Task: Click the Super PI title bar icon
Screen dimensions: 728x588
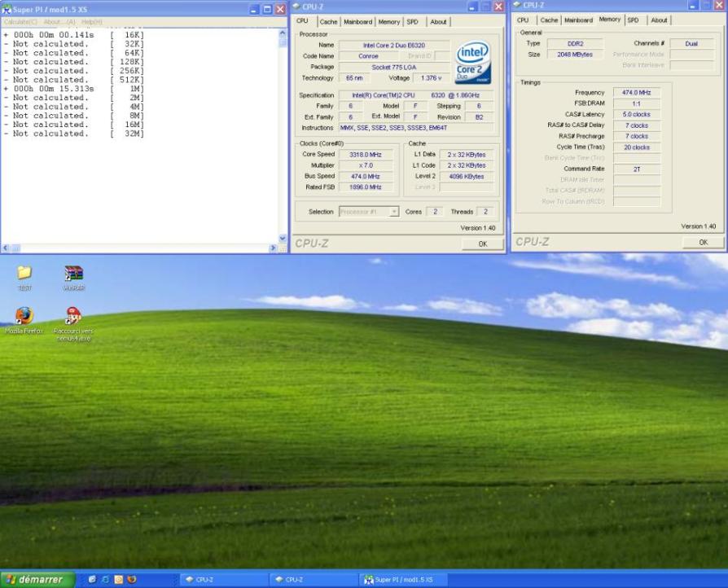Action: (x=7, y=9)
